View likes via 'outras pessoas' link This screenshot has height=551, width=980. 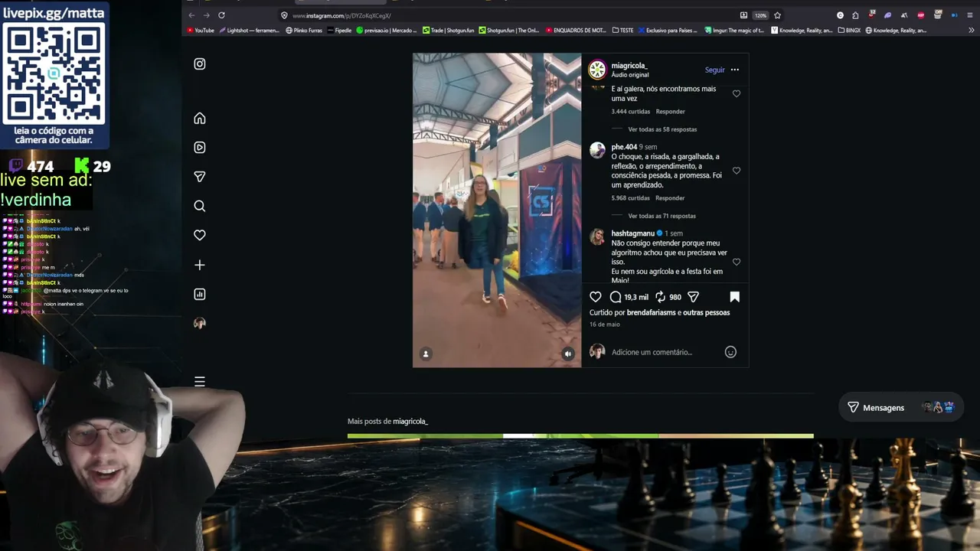point(706,312)
